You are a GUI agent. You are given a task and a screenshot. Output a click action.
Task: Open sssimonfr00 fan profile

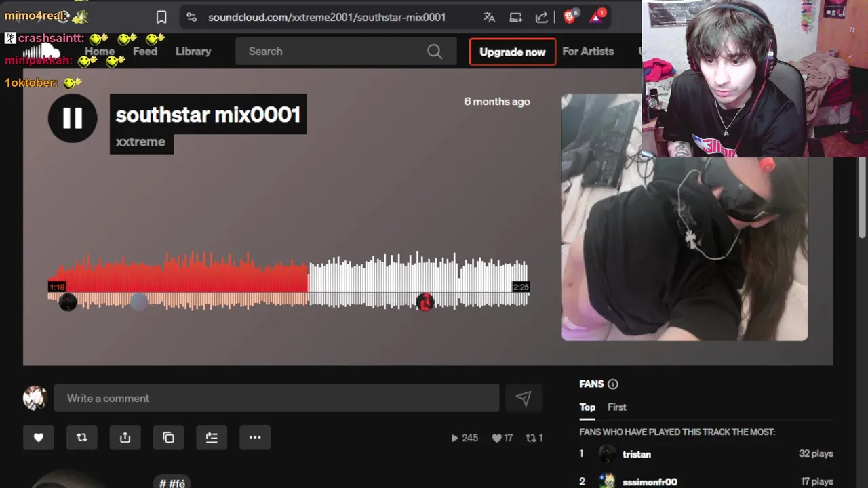pyautogui.click(x=650, y=482)
